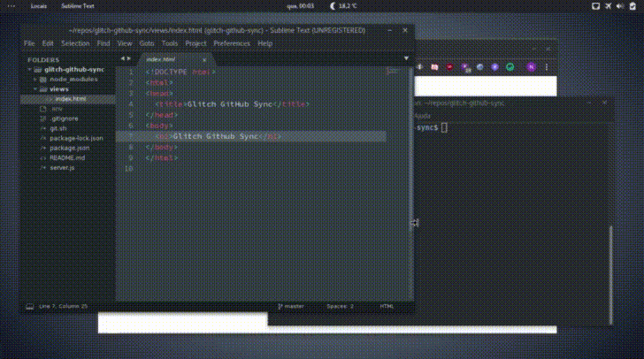
Task: Click the purple badge extension icon in browser
Action: (x=465, y=68)
